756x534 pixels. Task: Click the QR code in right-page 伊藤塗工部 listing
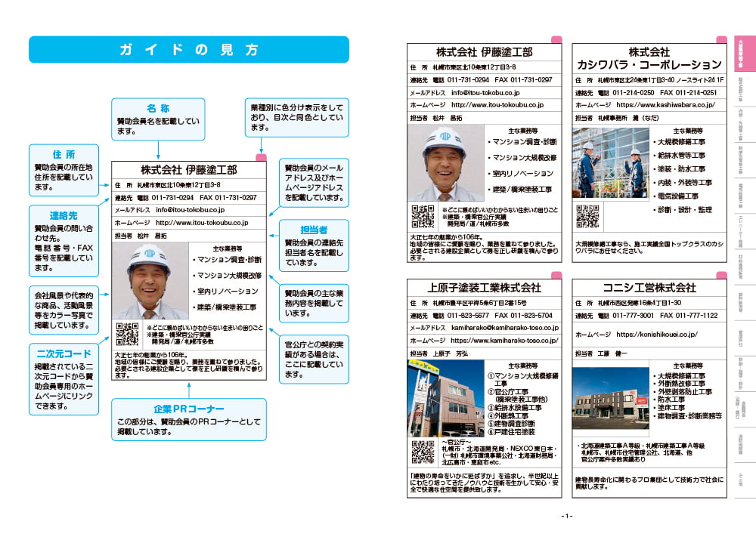coord(423,216)
